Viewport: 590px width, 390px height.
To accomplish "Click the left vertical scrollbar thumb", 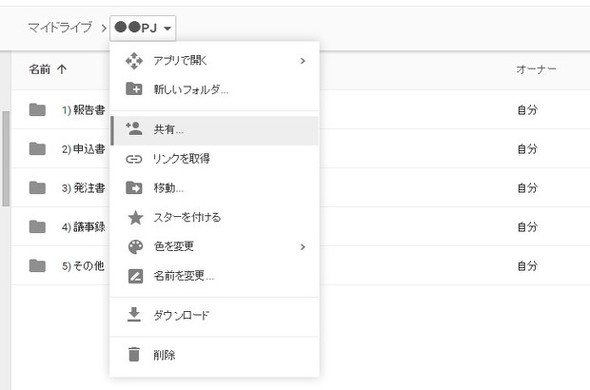I will [6, 159].
